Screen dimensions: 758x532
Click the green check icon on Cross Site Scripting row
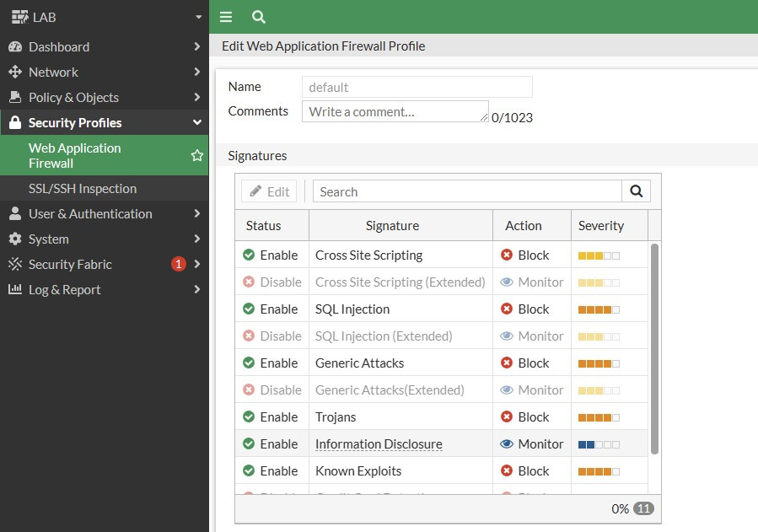coord(249,255)
